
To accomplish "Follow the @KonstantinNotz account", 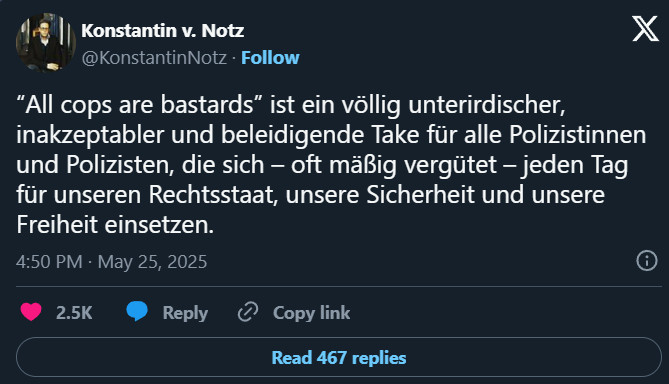I will (271, 58).
